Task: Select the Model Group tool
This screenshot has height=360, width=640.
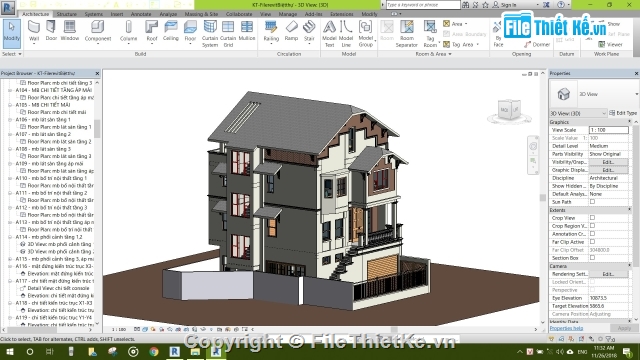Action: tap(366, 34)
